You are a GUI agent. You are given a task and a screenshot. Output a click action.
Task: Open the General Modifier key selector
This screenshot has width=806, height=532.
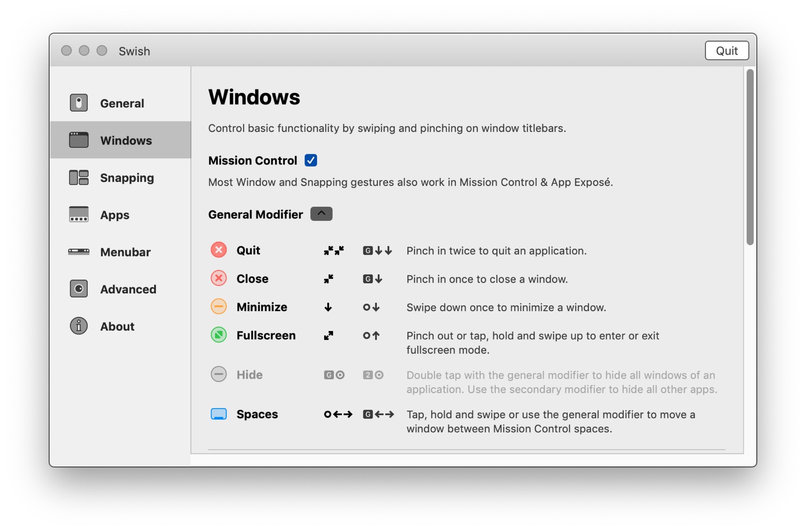click(321, 214)
